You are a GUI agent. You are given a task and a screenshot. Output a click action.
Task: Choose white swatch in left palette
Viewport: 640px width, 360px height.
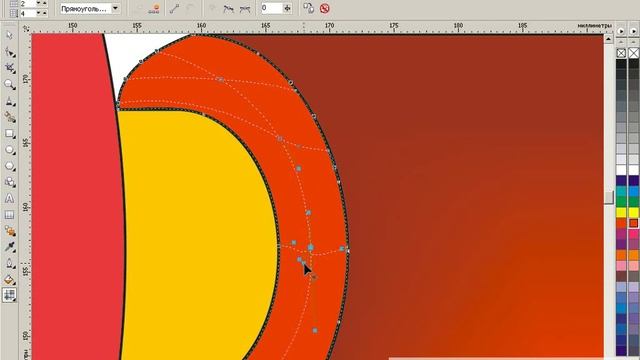click(621, 170)
